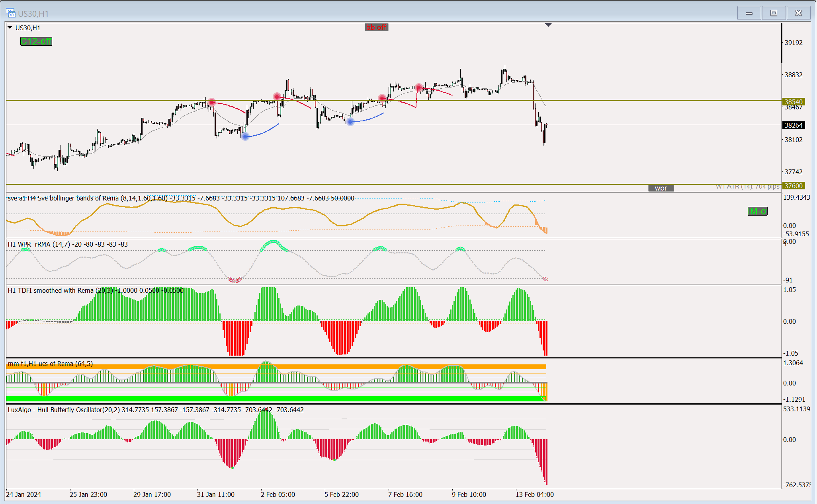The image size is (817, 504).
Task: Click the 13 Feb 04:00 time axis label
Action: (534, 494)
